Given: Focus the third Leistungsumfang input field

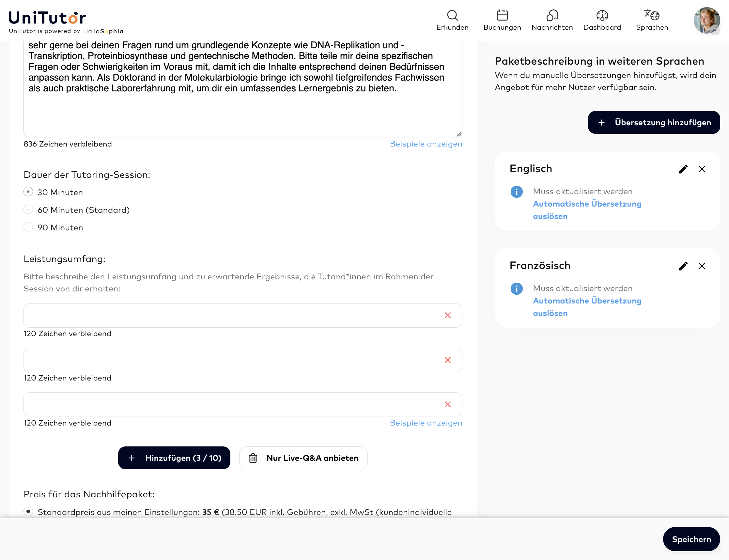Looking at the screenshot, I should [228, 404].
